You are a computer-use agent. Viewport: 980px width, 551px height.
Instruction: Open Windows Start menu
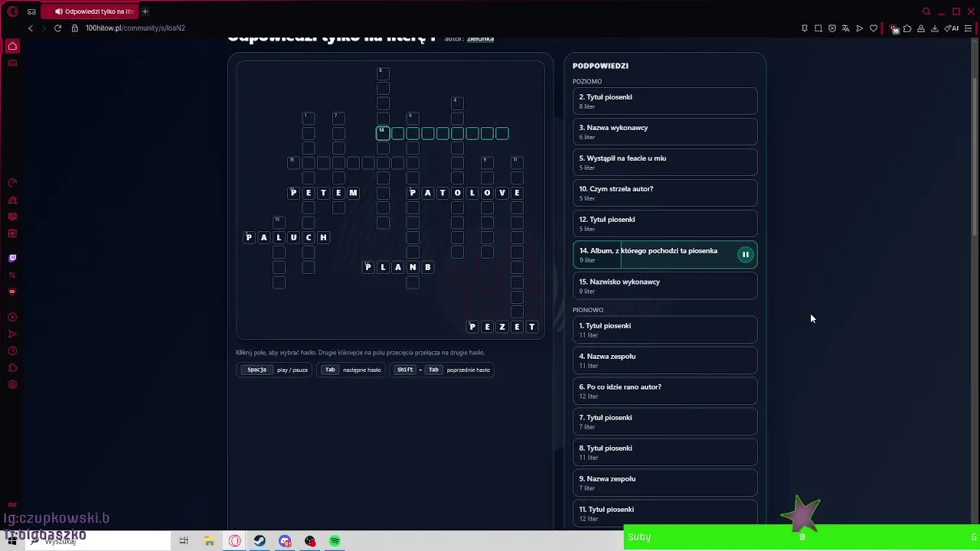click(x=12, y=541)
